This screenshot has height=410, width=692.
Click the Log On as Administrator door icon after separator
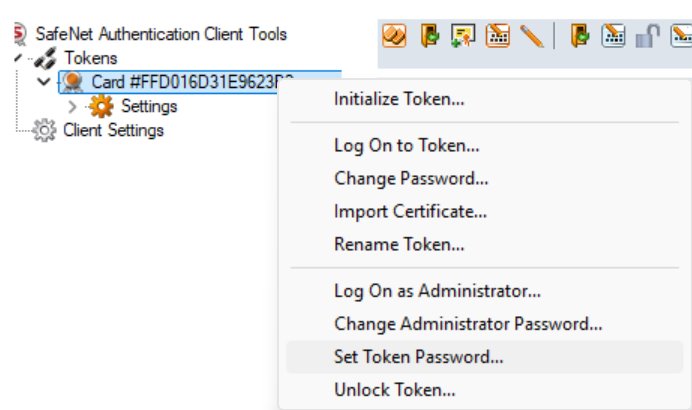click(x=580, y=36)
